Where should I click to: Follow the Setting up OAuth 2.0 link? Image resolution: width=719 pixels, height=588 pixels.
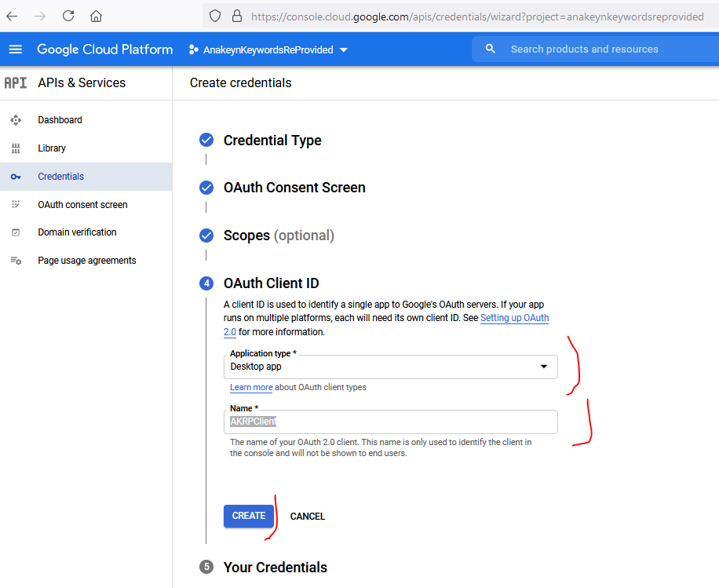514,318
